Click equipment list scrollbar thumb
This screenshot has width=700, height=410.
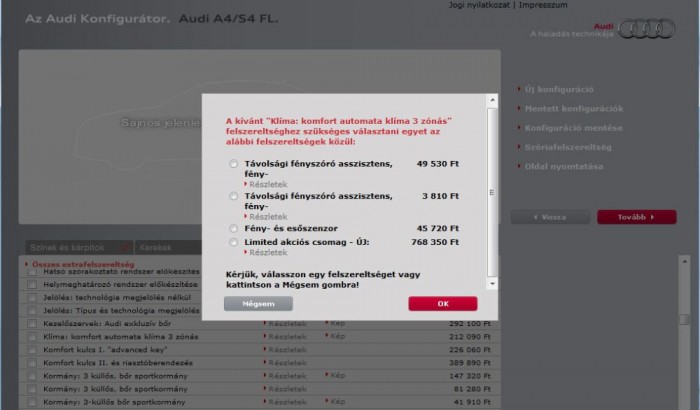(x=684, y=319)
